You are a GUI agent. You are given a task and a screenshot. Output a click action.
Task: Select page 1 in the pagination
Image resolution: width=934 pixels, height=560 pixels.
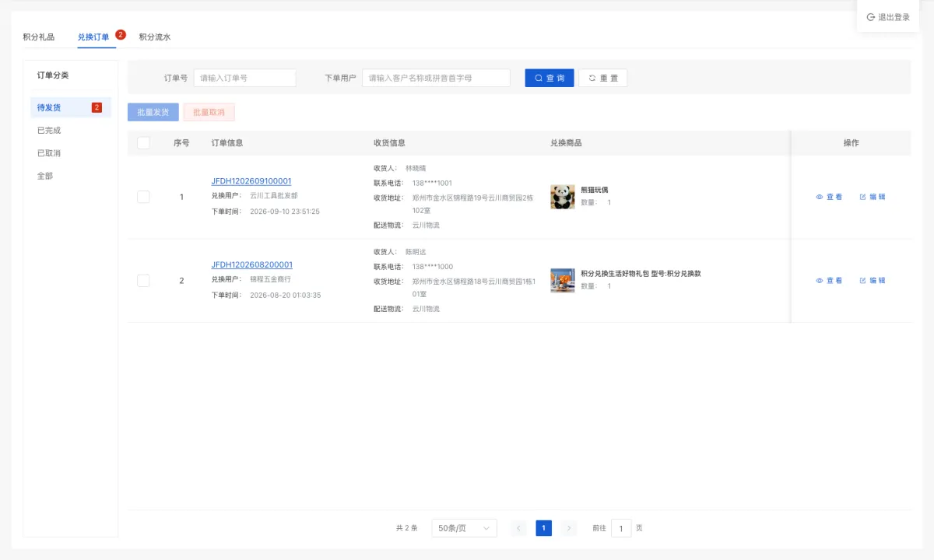[543, 528]
